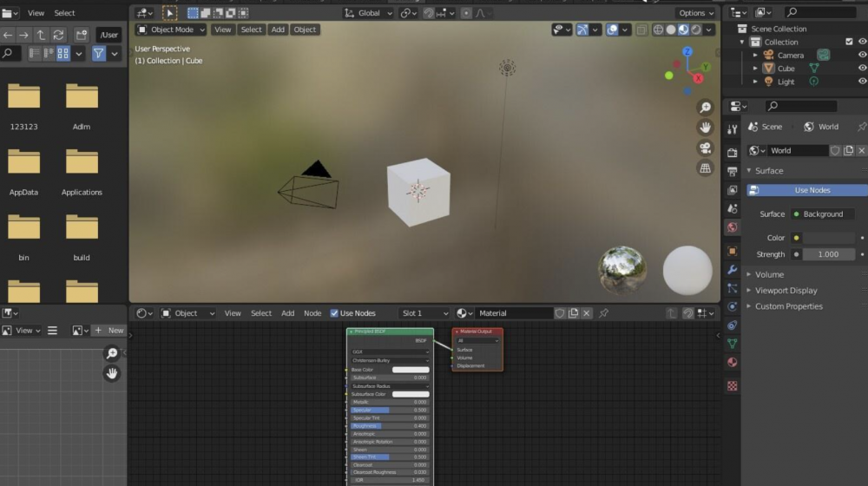868x486 pixels.
Task: Hide Camera in outliner
Action: click(862, 55)
